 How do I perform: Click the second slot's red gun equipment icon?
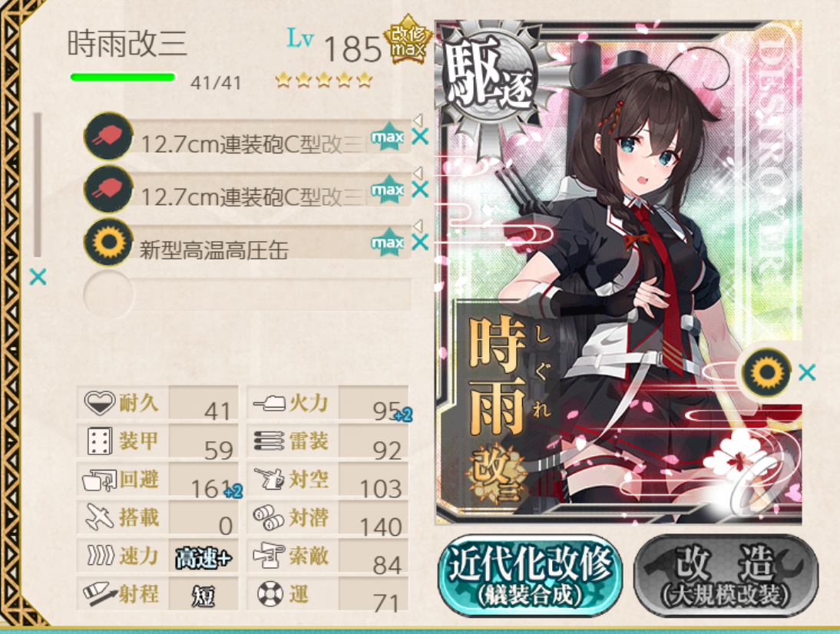point(108,188)
